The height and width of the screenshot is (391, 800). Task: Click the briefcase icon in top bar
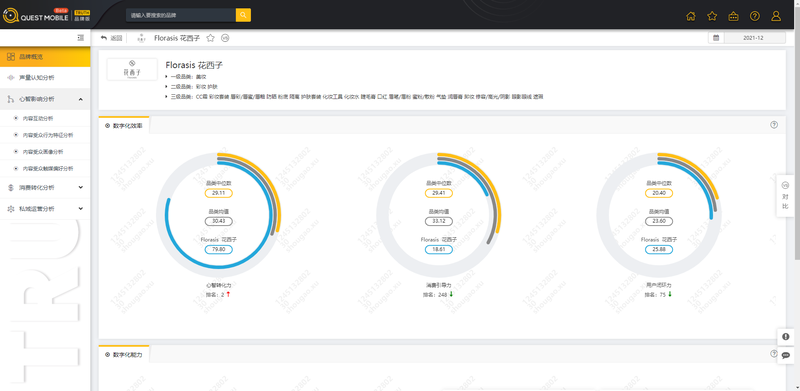point(733,16)
